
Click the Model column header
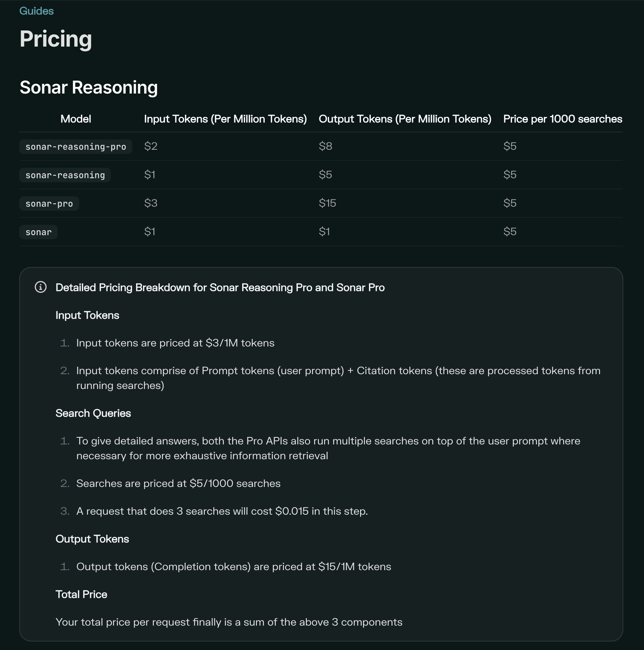[76, 119]
